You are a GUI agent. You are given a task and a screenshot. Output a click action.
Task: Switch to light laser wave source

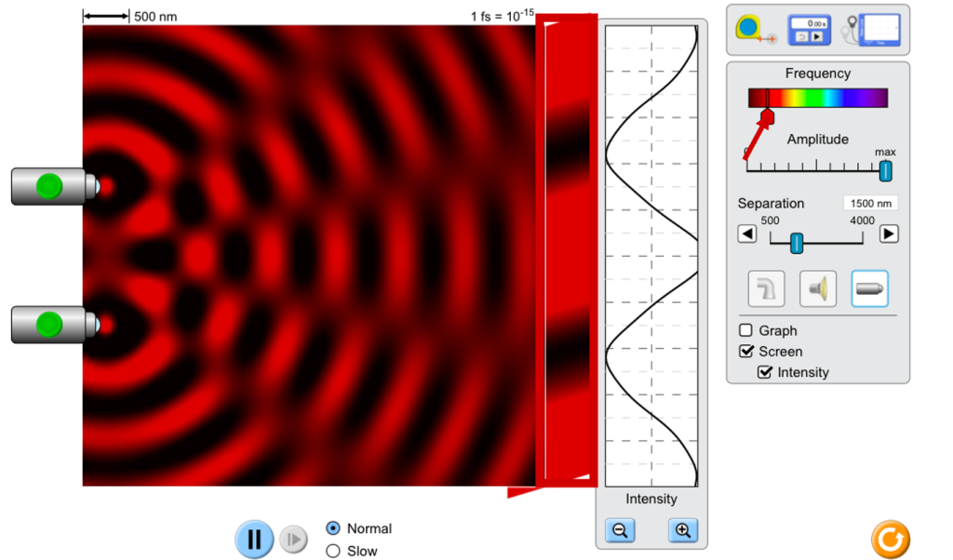coord(869,288)
